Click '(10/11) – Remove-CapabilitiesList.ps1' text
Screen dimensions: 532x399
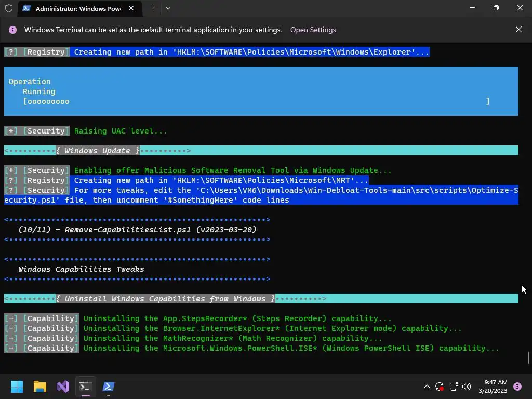[x=137, y=229]
